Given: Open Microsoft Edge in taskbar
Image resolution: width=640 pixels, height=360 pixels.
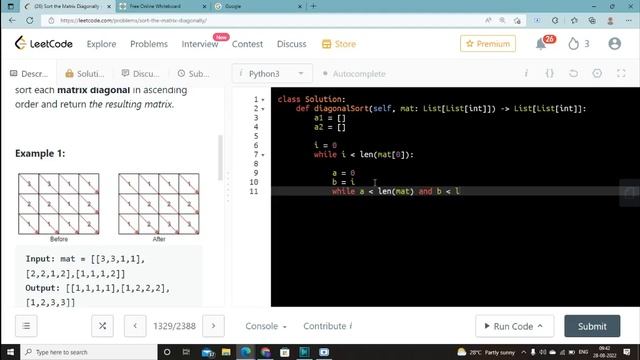Looking at the screenshot, I should pyautogui.click(x=246, y=352).
